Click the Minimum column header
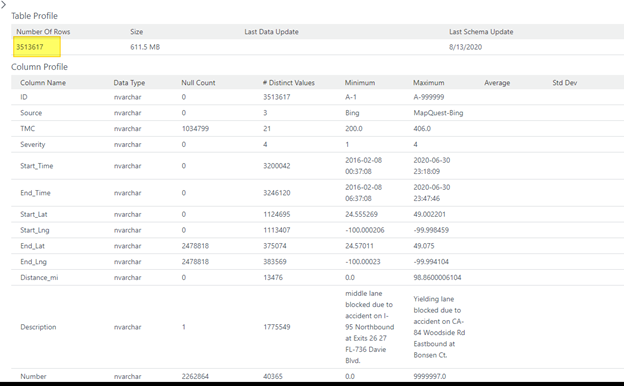The width and height of the screenshot is (624, 386). pos(360,83)
